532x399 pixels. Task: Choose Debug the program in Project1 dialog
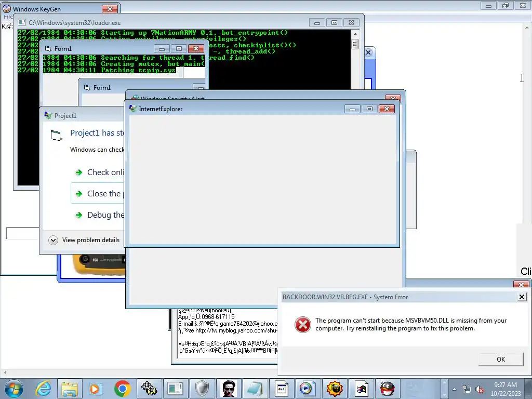click(98, 215)
